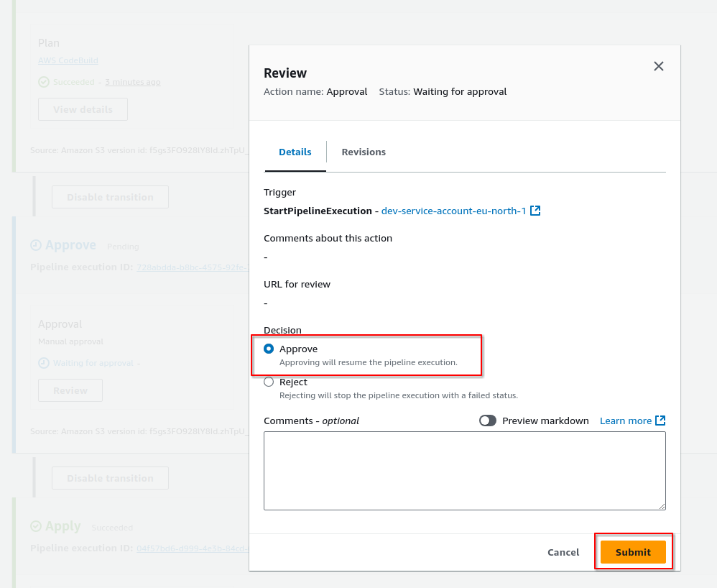Click Review button in Approval card
Viewport: 717px width, 588px height.
point(70,390)
